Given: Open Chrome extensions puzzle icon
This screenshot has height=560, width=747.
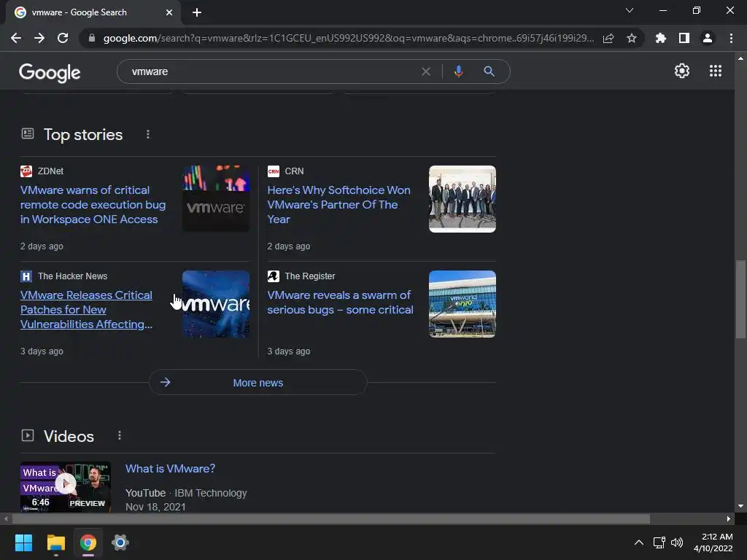Looking at the screenshot, I should (x=661, y=38).
